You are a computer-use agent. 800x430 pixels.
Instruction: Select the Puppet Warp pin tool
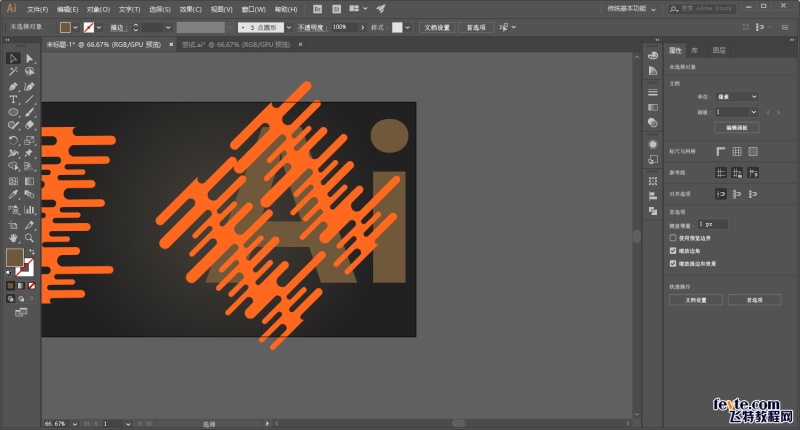click(30, 153)
